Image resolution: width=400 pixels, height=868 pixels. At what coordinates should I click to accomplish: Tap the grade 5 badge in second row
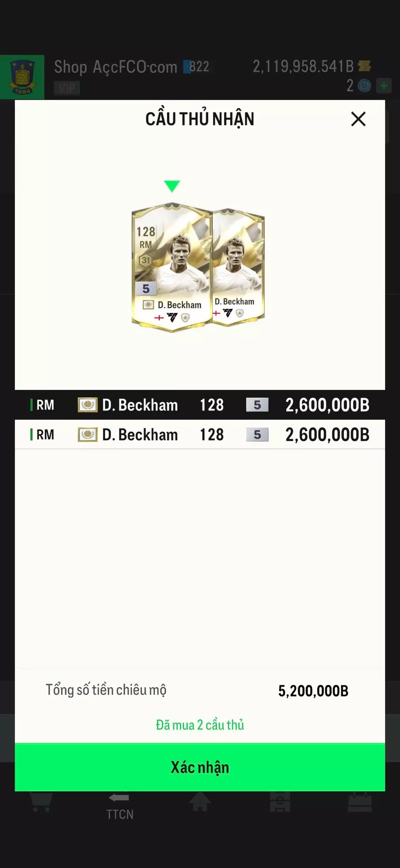(x=257, y=435)
